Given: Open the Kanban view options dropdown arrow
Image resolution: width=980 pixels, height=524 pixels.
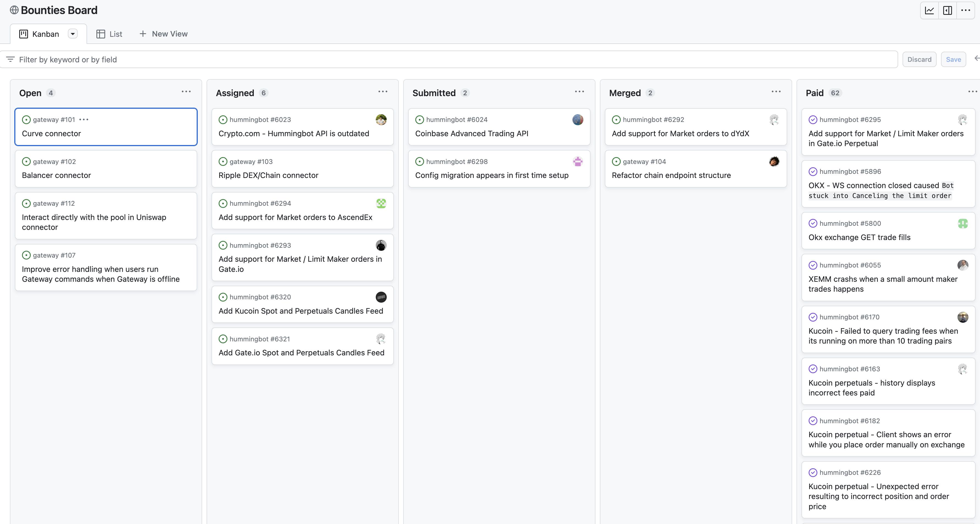Looking at the screenshot, I should coord(72,34).
